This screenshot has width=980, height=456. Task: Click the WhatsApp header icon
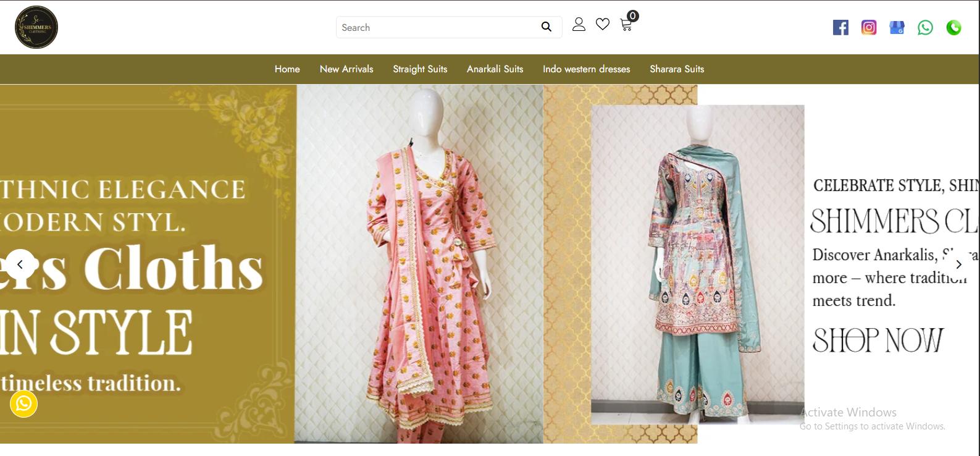point(925,27)
